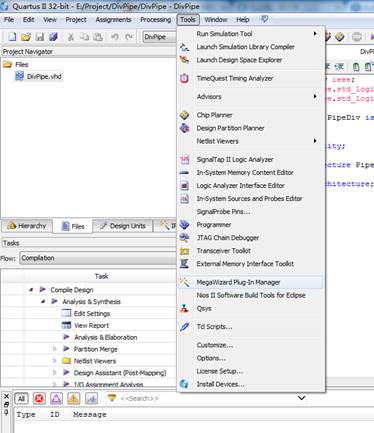Open the Flow Compilation dropdown
This screenshot has height=433, width=374.
(98, 258)
